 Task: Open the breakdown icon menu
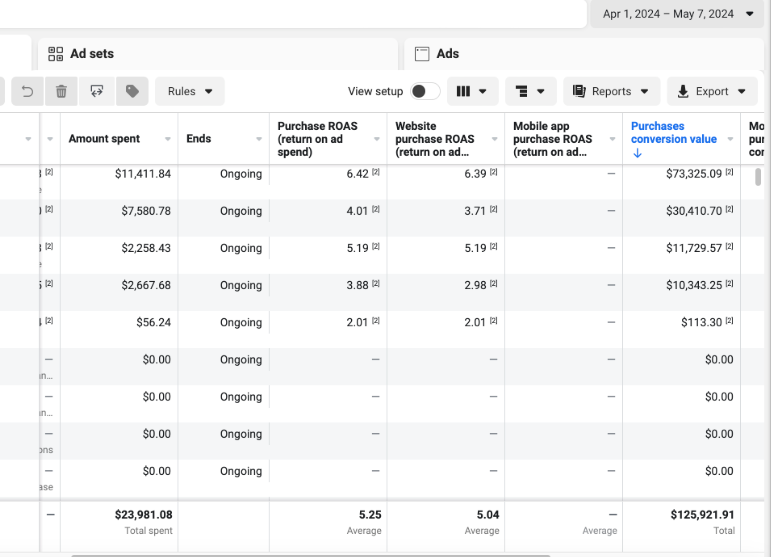click(531, 91)
